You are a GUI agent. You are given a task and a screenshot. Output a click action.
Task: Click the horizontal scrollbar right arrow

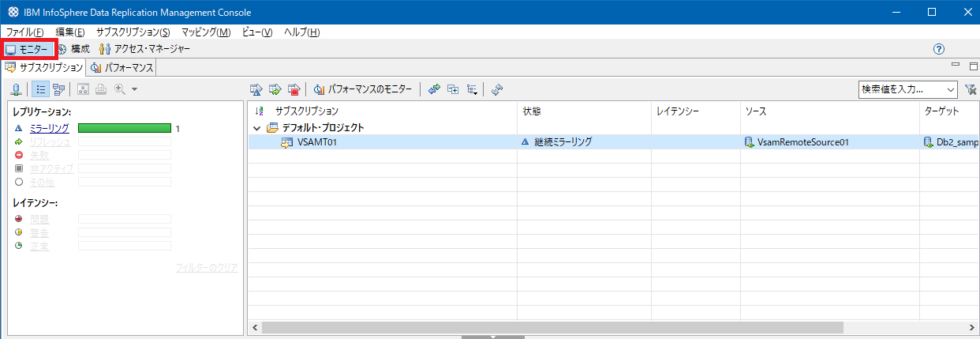tap(971, 327)
